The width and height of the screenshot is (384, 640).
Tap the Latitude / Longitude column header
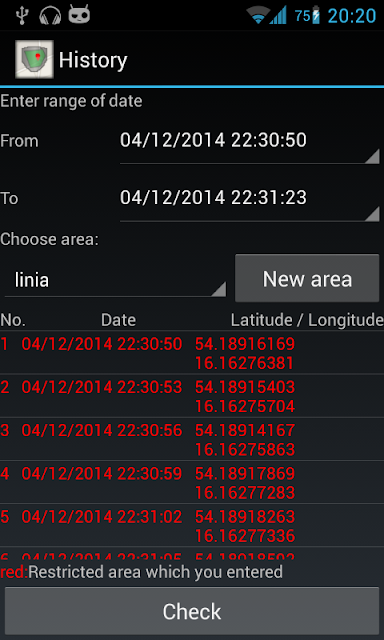(307, 320)
